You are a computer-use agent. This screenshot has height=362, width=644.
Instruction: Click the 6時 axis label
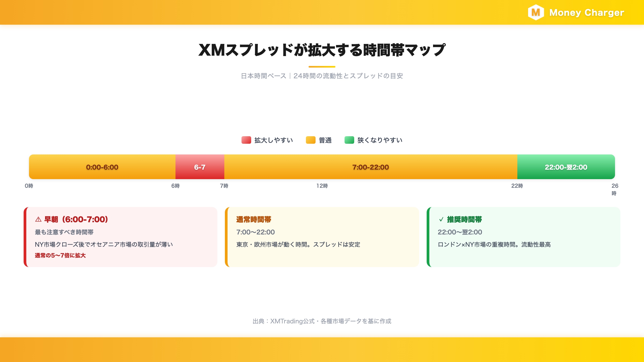pyautogui.click(x=175, y=186)
